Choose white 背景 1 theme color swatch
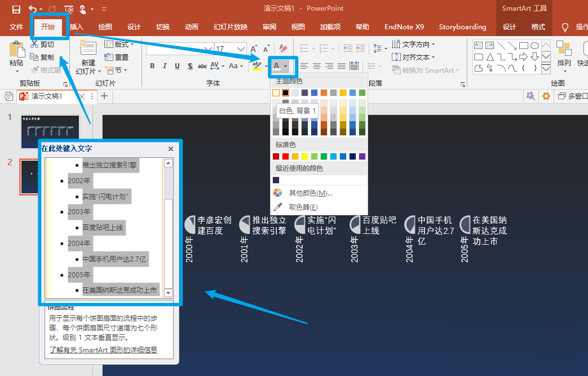The height and width of the screenshot is (376, 588). [x=276, y=92]
